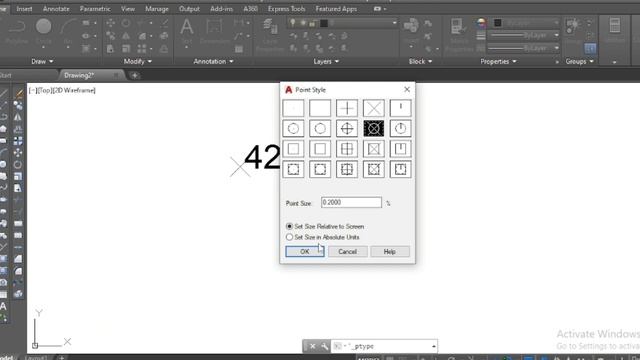
Task: Click the 2D Wireframe visual style control
Action: [74, 91]
